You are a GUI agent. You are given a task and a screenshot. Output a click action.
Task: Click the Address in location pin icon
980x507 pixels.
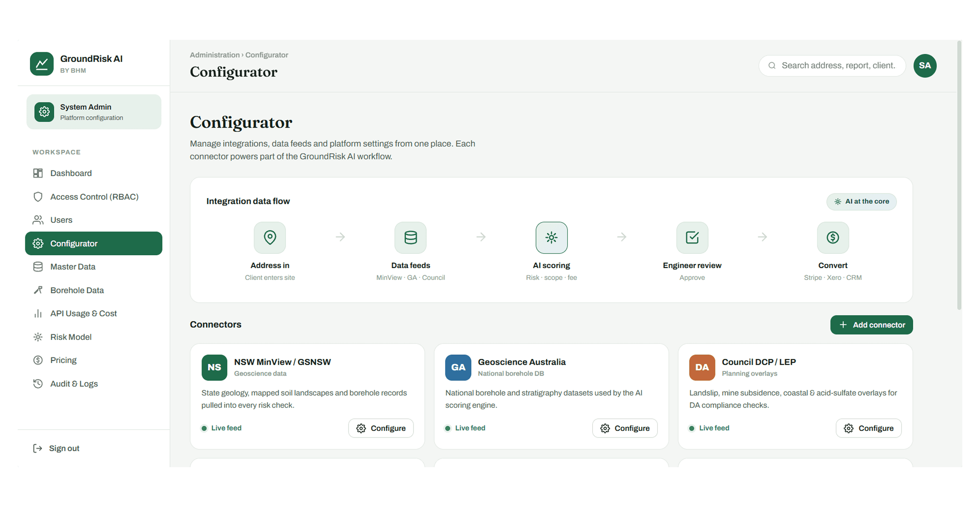[x=270, y=237]
